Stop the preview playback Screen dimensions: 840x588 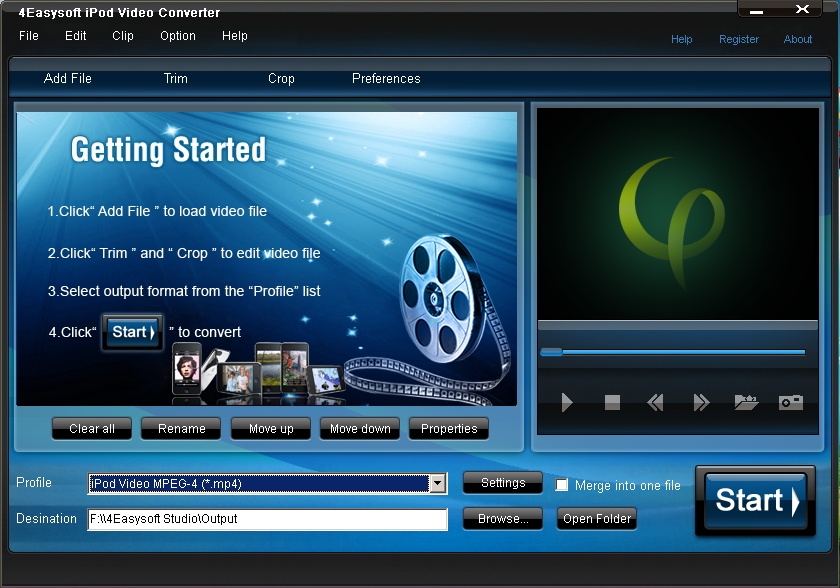click(612, 402)
